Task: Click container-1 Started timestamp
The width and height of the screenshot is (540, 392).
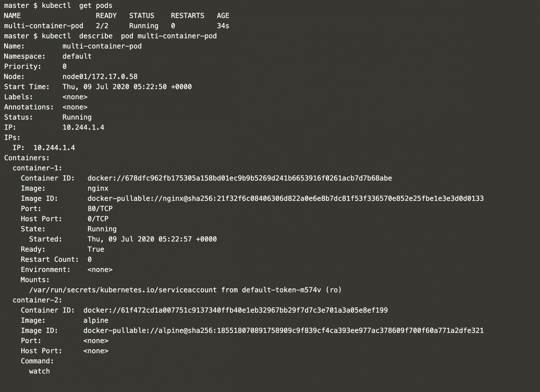Action: [x=152, y=239]
